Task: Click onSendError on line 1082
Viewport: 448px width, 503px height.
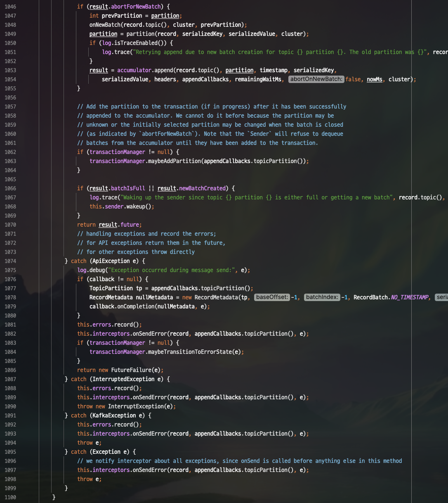Action: 150,334
